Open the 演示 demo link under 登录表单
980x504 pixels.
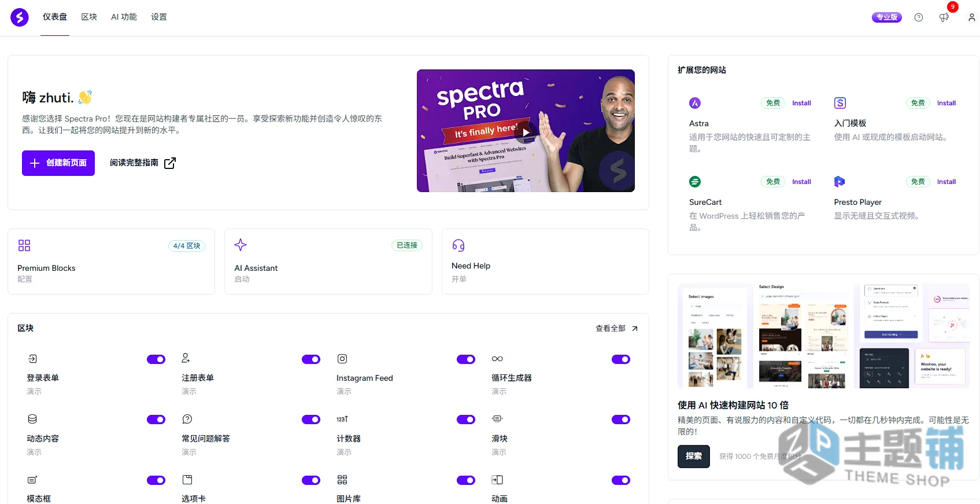pos(34,392)
